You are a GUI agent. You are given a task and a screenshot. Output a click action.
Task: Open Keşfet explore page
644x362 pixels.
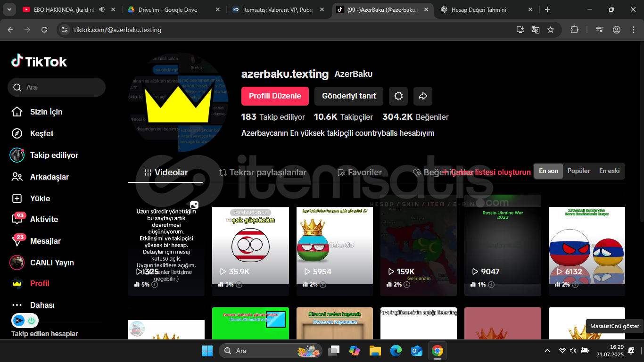[32, 133]
